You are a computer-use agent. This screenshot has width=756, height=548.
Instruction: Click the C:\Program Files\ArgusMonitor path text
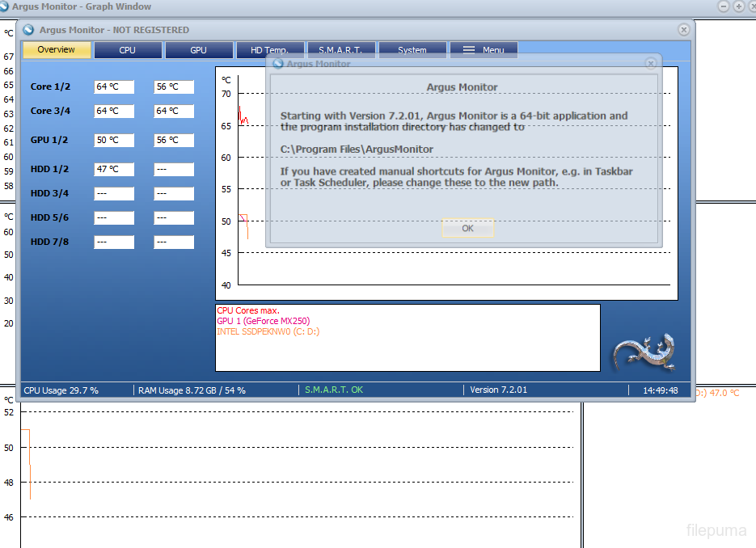point(357,150)
